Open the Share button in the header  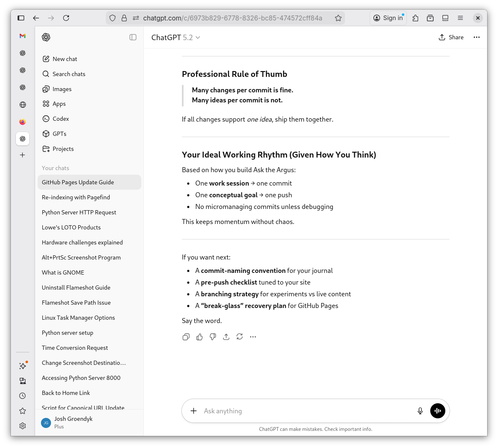[x=451, y=37]
